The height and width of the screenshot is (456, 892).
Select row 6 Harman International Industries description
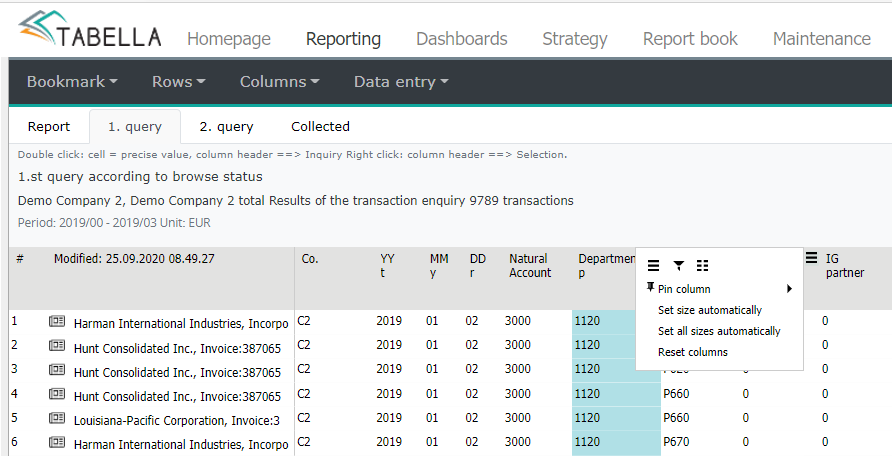point(181,444)
